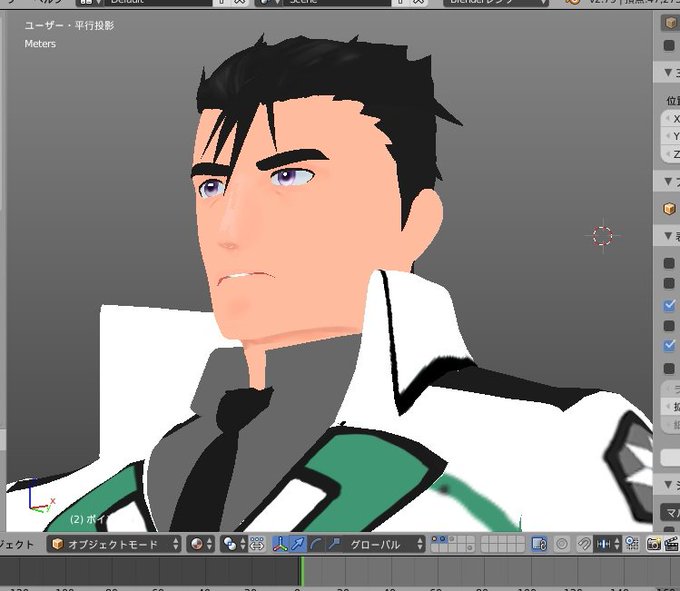Image resolution: width=680 pixels, height=591 pixels.
Task: Click the green current frame line in timeline
Action: (302, 571)
